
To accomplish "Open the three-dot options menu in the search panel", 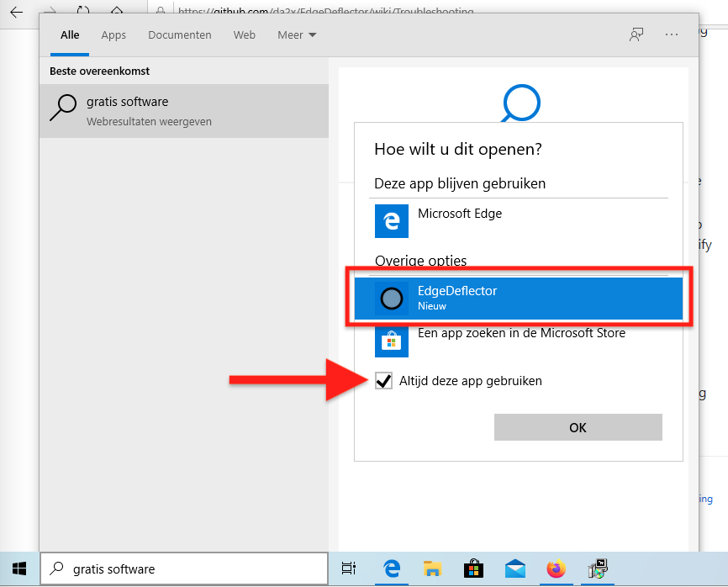I will 671,35.
